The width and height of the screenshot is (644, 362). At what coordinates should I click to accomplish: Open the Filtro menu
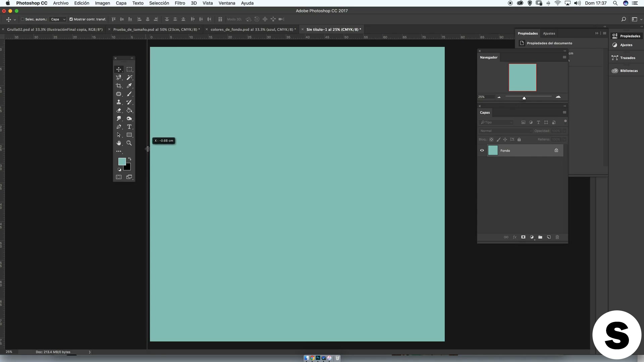point(180,3)
